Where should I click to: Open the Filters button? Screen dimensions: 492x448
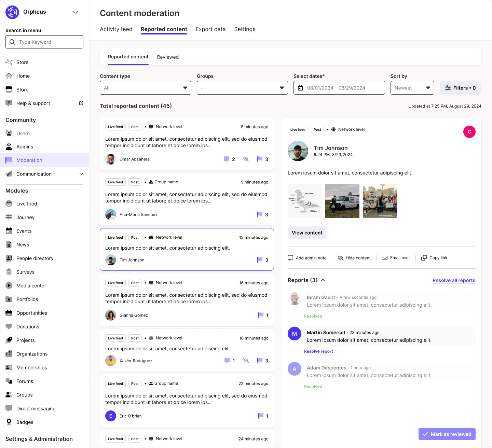460,88
